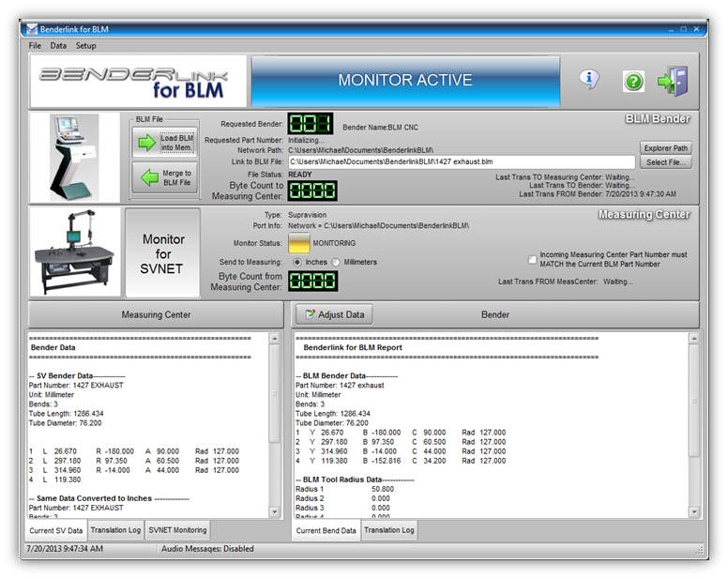Click the Select File... button
This screenshot has width=728, height=579.
(665, 162)
